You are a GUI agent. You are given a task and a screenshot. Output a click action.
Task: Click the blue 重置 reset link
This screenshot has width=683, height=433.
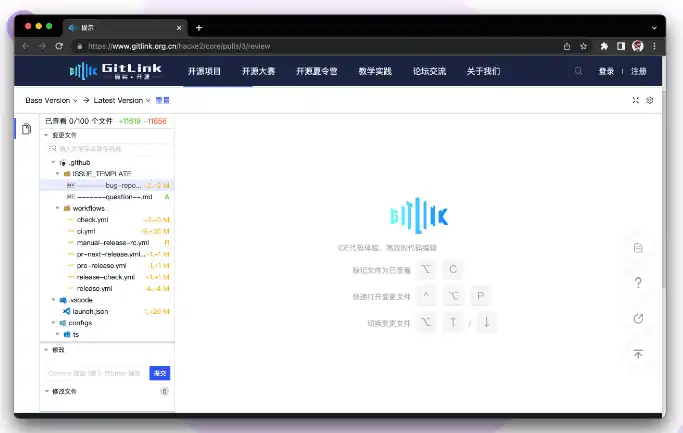tap(162, 100)
